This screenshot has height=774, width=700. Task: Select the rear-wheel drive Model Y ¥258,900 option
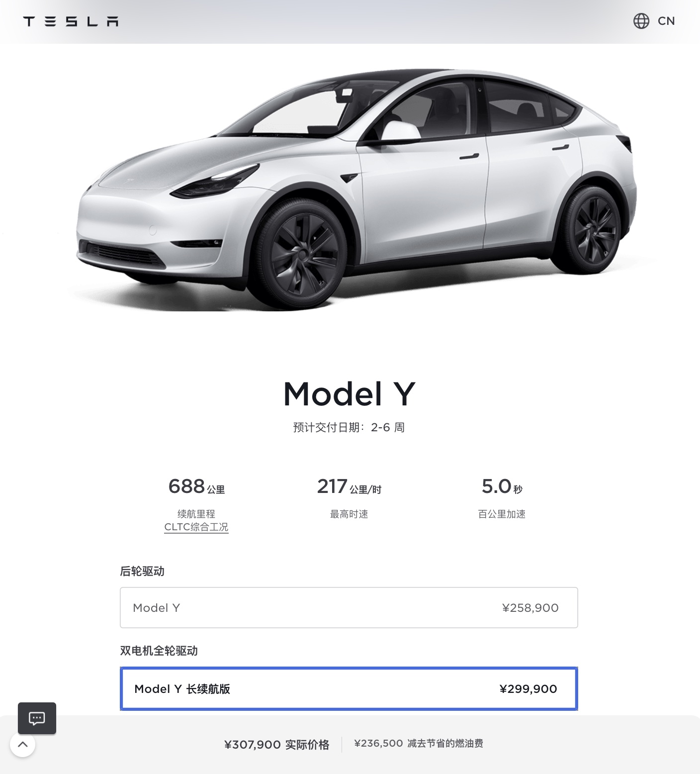pyautogui.click(x=349, y=607)
